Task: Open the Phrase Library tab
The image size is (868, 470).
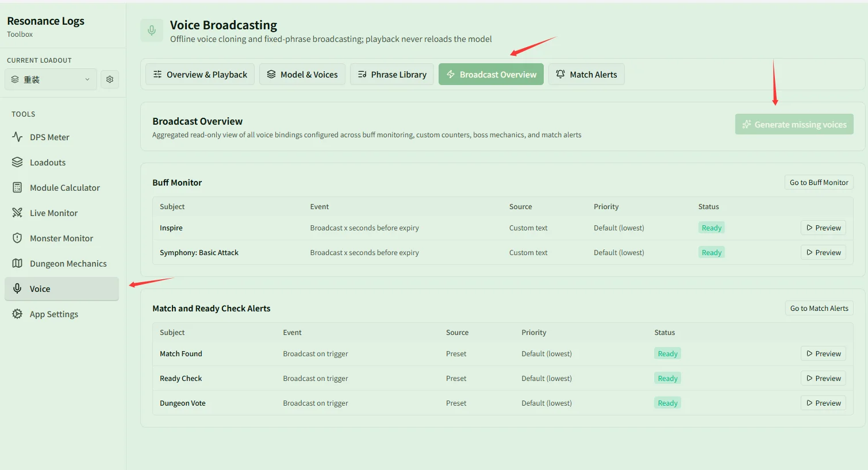Action: [x=392, y=74]
